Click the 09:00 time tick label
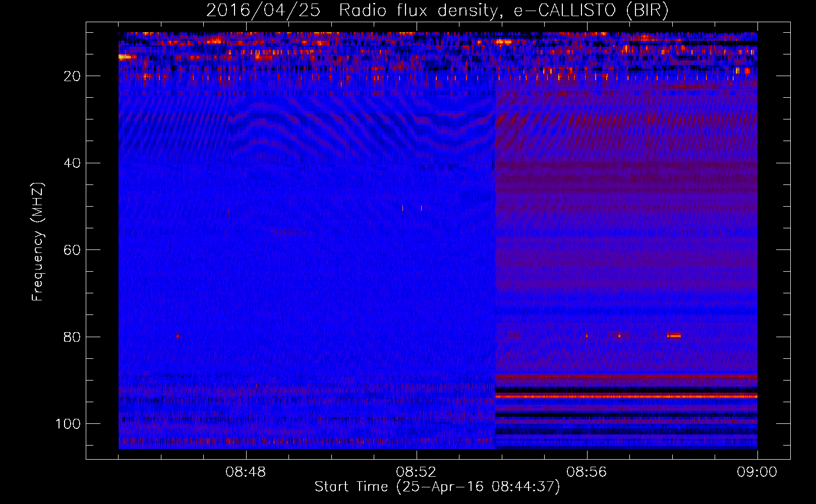This screenshot has width=816, height=504. [x=757, y=473]
